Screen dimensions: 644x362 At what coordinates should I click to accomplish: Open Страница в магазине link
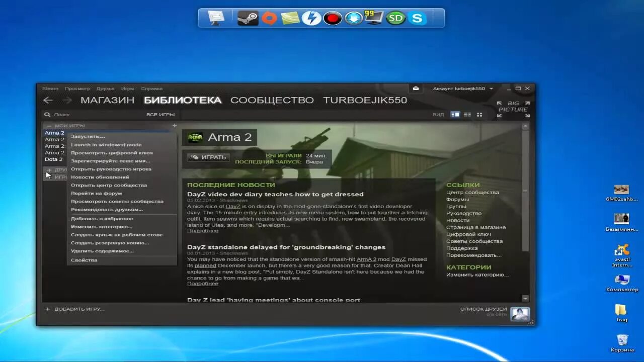click(476, 227)
